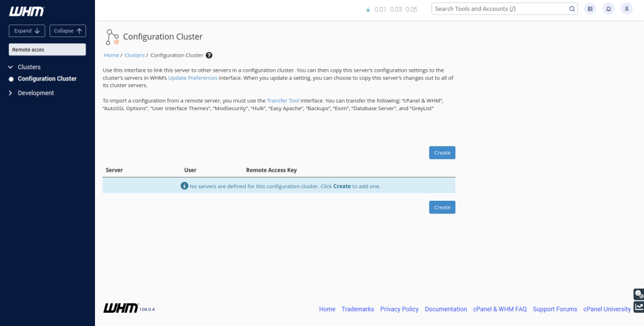Image resolution: width=644 pixels, height=326 pixels.
Task: Click the search magnifier icon in the top bar
Action: tap(572, 9)
